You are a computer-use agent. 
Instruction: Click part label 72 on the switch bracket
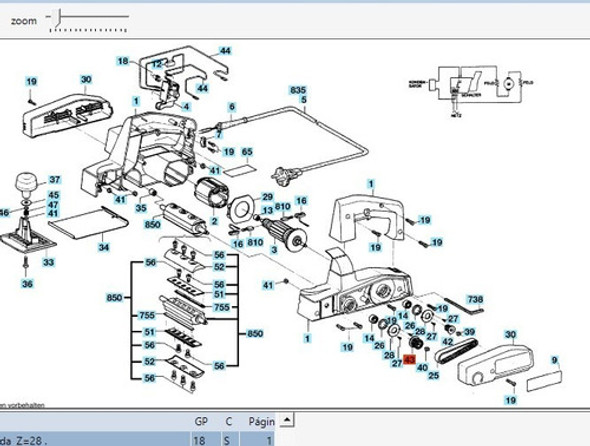[x=157, y=64]
